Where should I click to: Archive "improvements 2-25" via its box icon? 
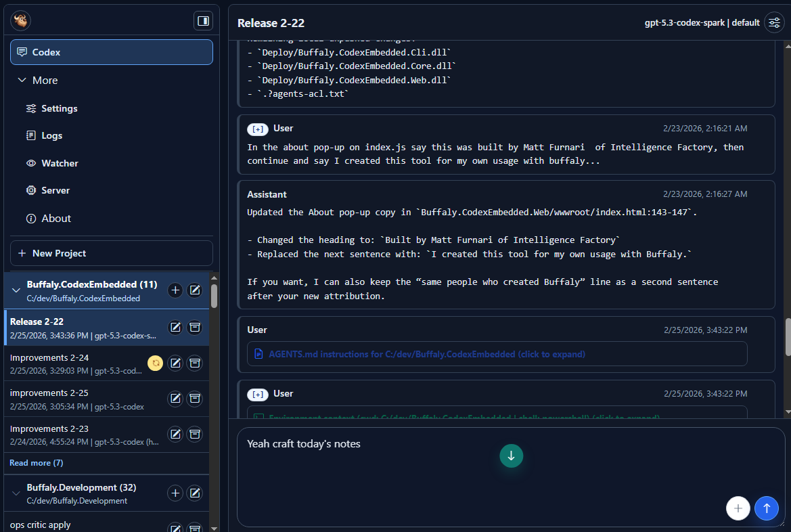click(x=195, y=398)
